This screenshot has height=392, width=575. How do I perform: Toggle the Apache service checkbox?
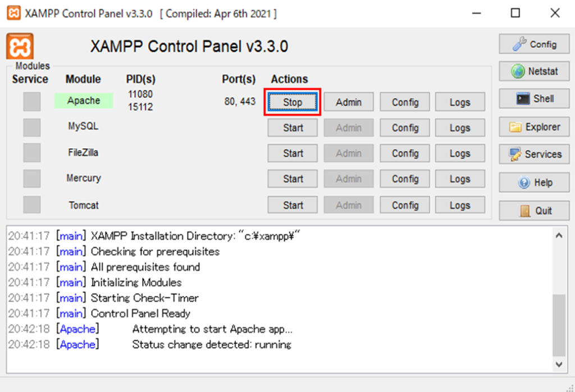coord(31,102)
